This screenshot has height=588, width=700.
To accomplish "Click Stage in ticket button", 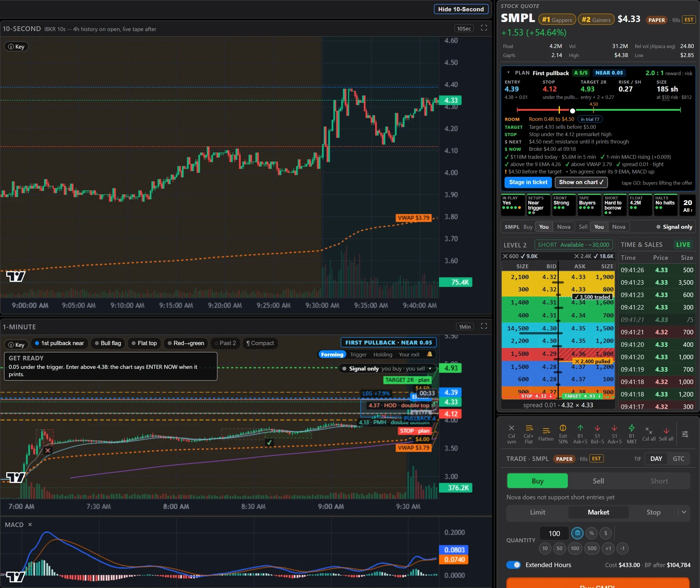I will click(x=528, y=182).
